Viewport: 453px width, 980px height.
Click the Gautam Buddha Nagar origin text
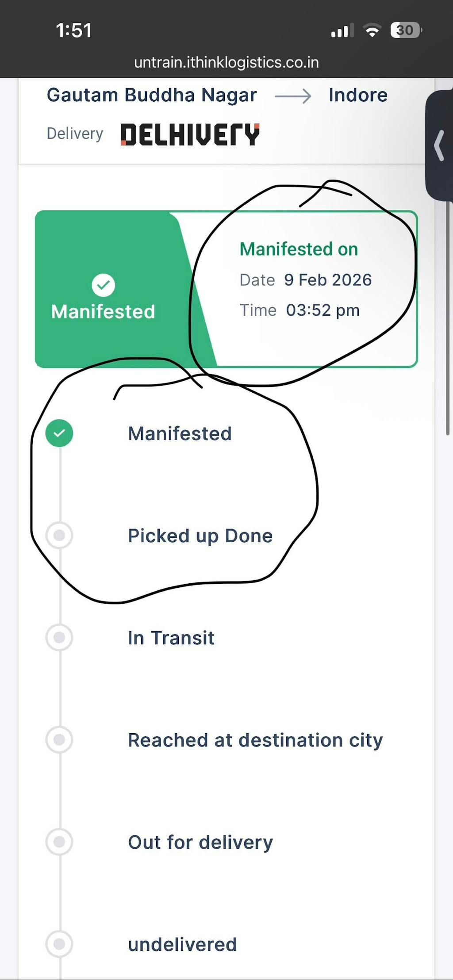(152, 96)
